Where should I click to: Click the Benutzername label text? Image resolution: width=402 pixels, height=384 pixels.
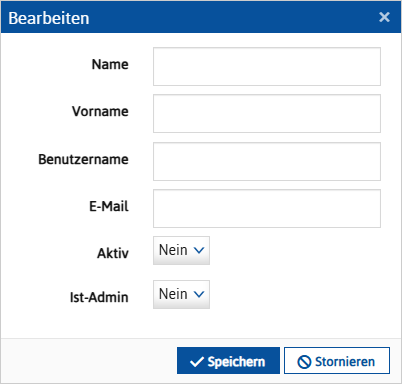tap(83, 159)
